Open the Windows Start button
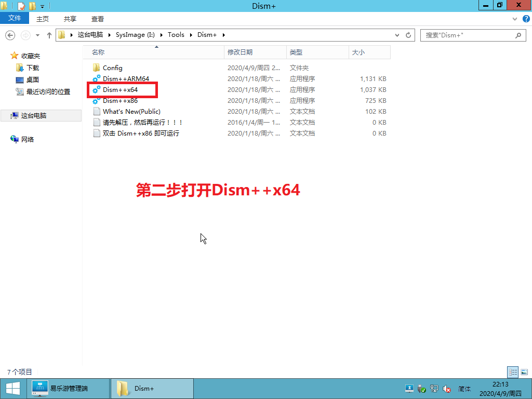Viewport: 532px width, 399px height. coord(13,389)
